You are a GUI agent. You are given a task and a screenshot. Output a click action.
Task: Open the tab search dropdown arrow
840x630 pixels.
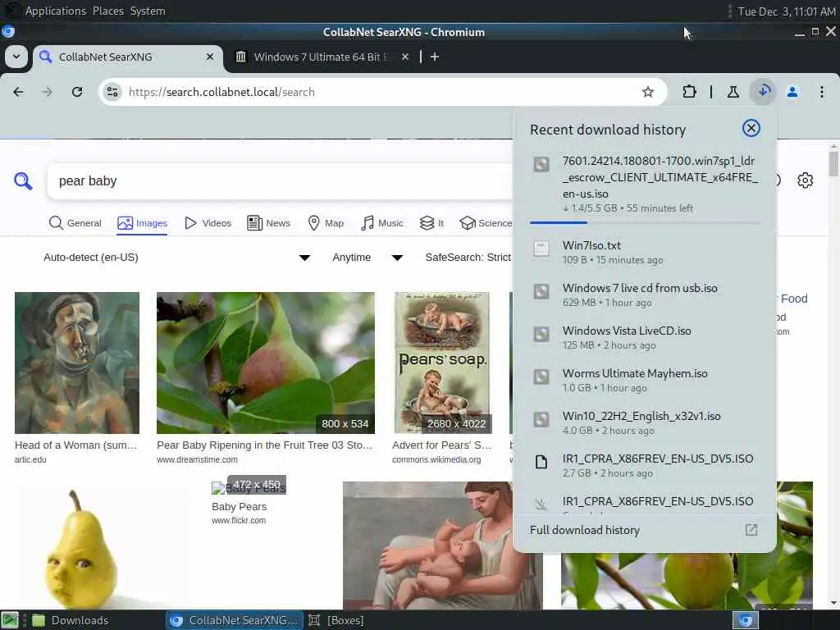[x=16, y=57]
